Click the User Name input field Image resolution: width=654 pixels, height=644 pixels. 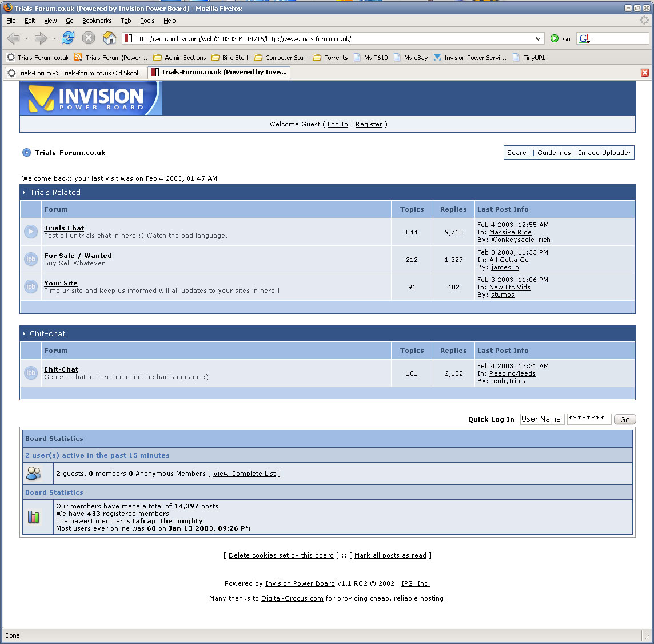coord(542,419)
